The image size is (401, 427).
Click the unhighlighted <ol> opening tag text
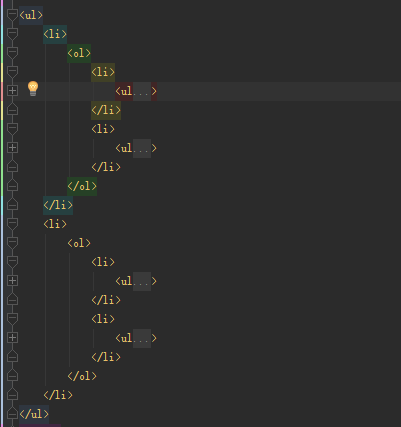pos(79,243)
